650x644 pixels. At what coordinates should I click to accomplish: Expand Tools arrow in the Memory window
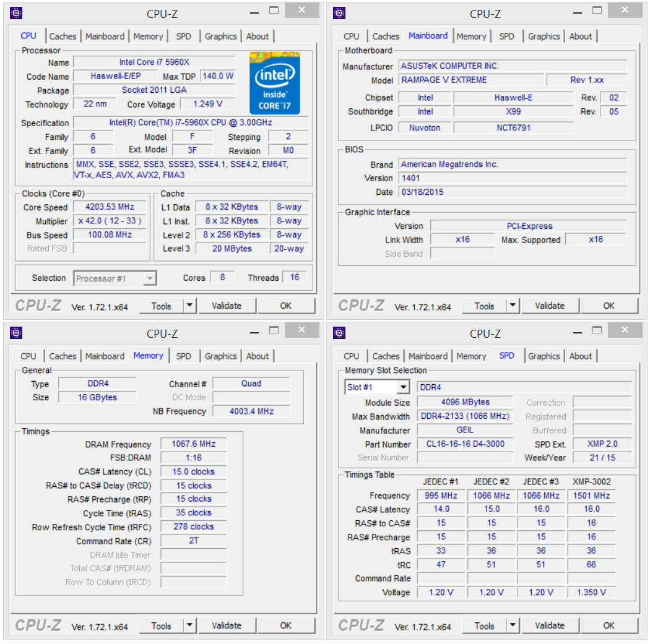point(189,625)
